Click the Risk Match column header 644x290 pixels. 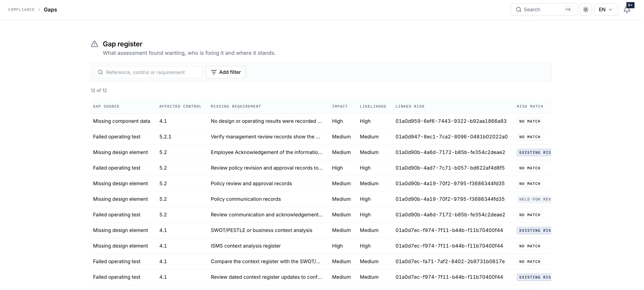[530, 106]
